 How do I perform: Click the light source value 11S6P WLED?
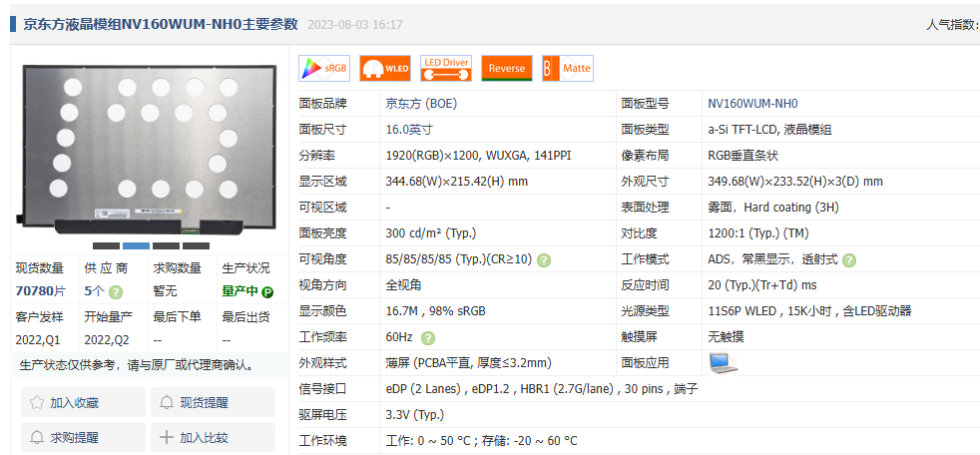tap(741, 311)
